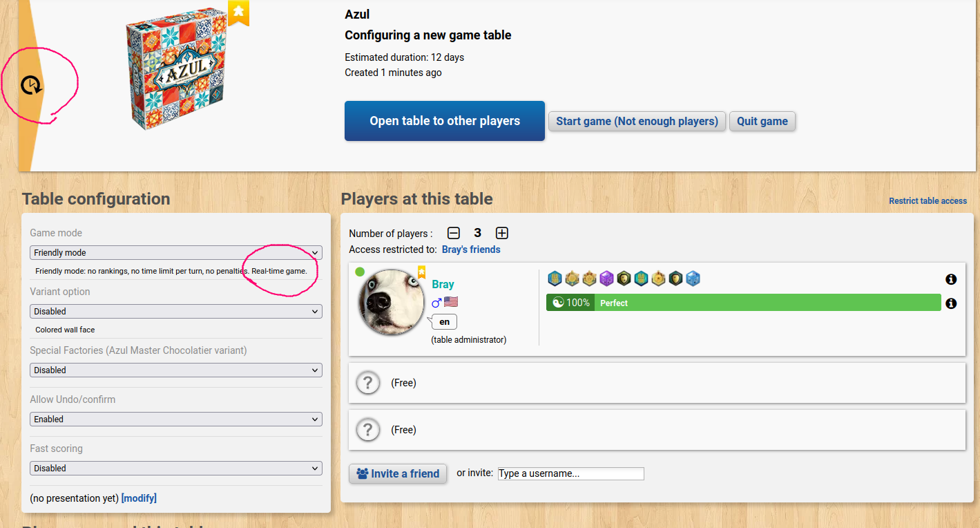Decrease number of players with minus icon
Viewport: 980px width, 528px height.
coord(454,234)
